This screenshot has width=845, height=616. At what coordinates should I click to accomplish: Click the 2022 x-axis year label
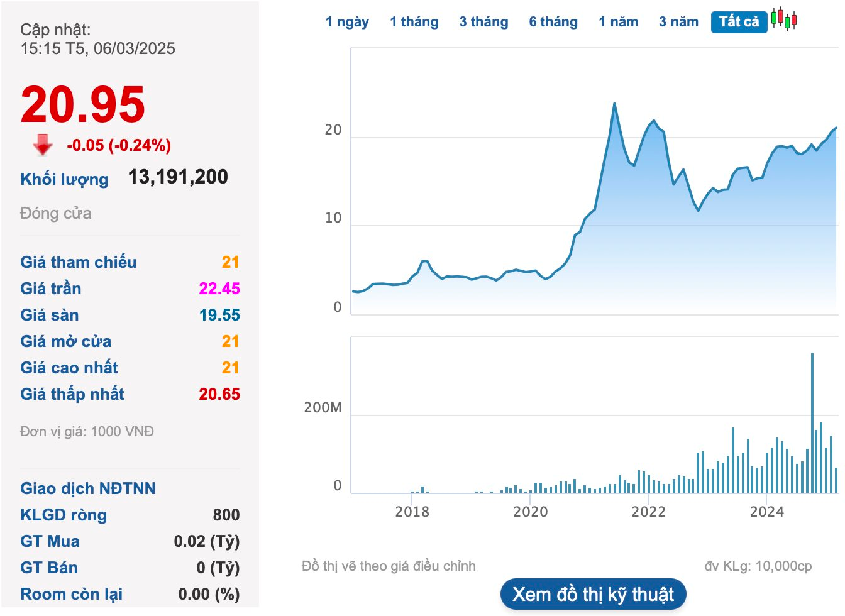tap(648, 512)
